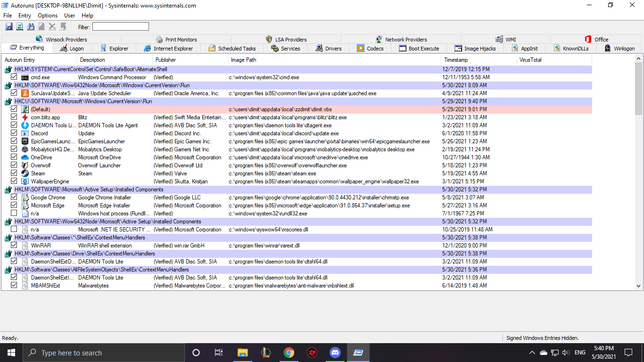Open the Help menu
Image resolution: width=644 pixels, height=362 pixels.
tap(87, 16)
